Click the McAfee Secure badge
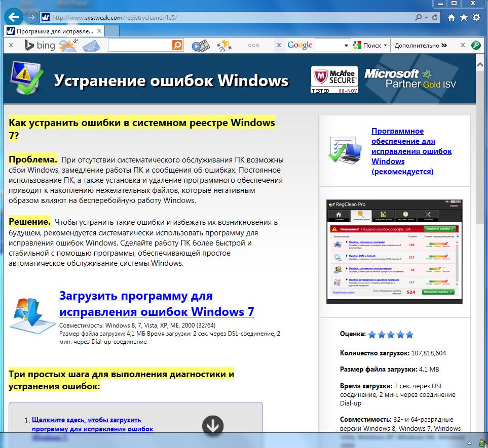Viewport: 488px width, 448px height. (334, 79)
